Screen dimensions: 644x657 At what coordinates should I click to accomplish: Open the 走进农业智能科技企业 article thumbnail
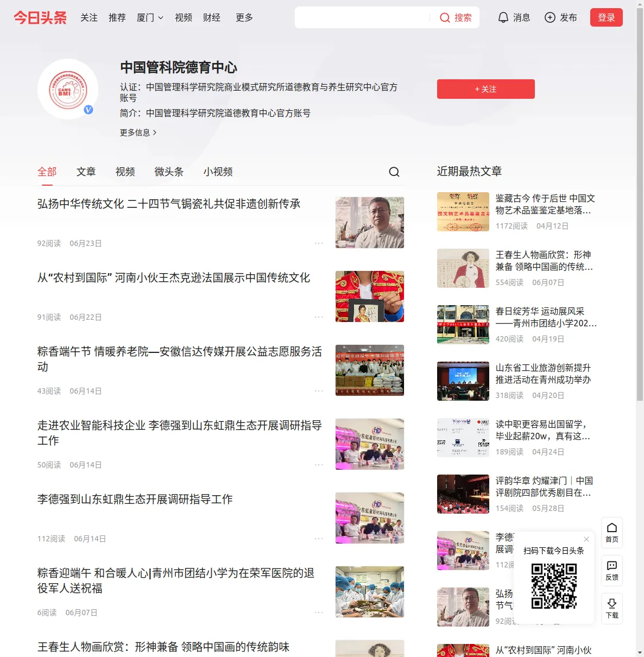pos(370,444)
